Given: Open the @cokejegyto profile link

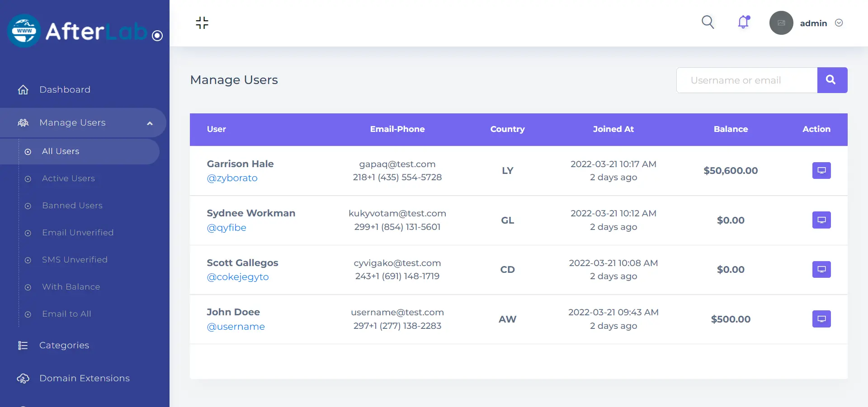Looking at the screenshot, I should coord(238,277).
